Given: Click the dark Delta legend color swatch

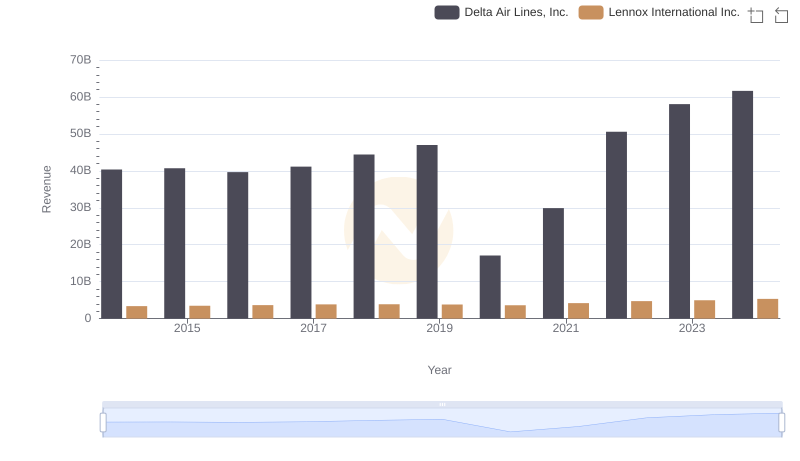Looking at the screenshot, I should (446, 12).
